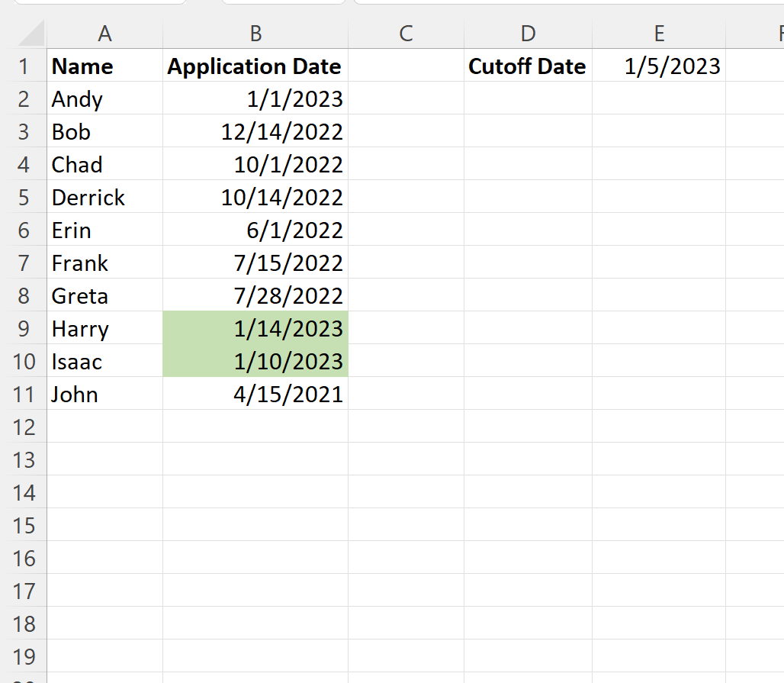Select column D header

[528, 34]
